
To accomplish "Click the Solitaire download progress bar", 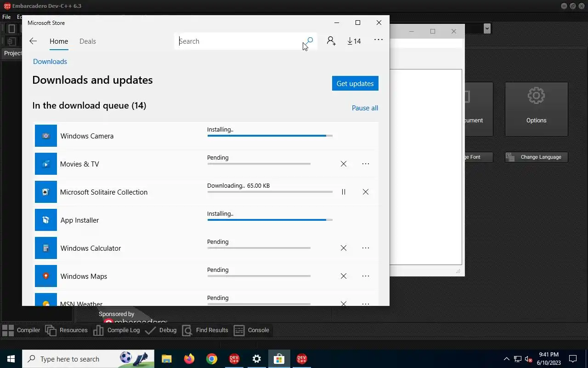I will pyautogui.click(x=270, y=192).
